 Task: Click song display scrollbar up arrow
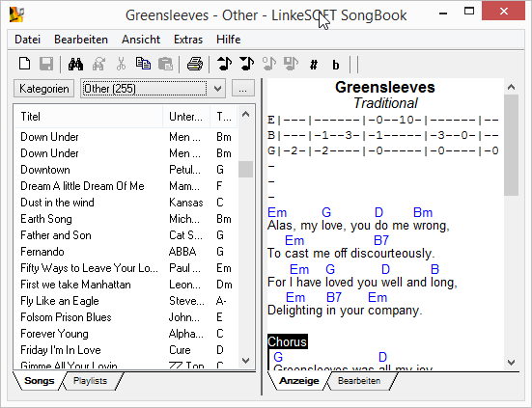click(x=511, y=87)
